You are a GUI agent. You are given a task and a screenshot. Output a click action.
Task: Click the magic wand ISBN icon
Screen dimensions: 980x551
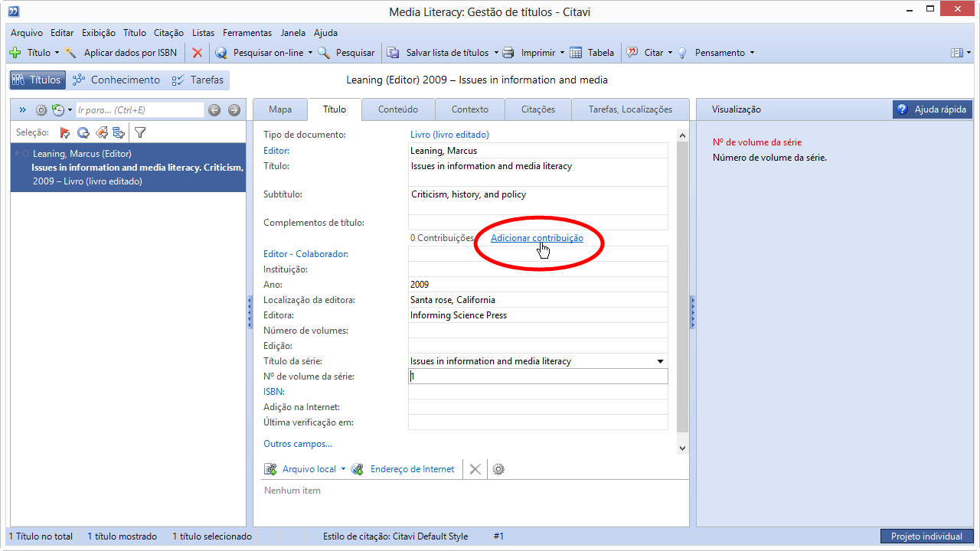click(70, 53)
